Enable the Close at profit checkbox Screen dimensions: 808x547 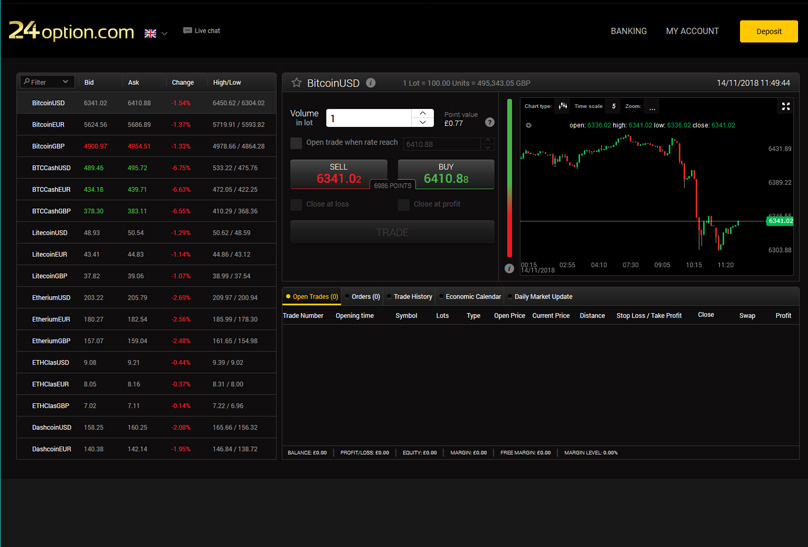click(403, 204)
